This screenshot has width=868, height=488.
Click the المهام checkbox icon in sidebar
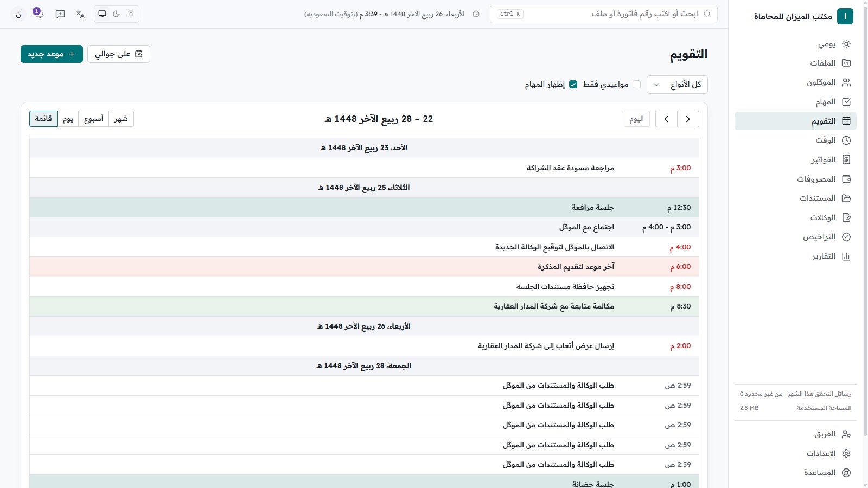(846, 102)
